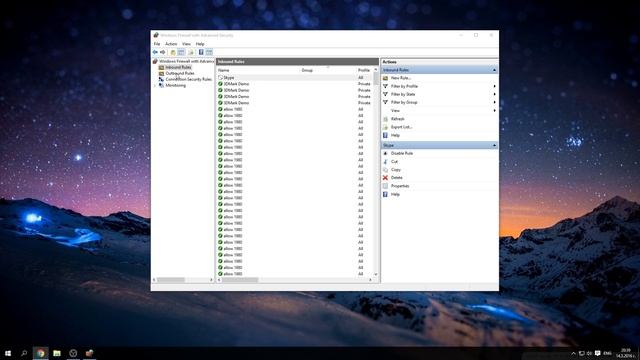Click the taskbar clock and date
Screen dimensions: 640x360
625,353
